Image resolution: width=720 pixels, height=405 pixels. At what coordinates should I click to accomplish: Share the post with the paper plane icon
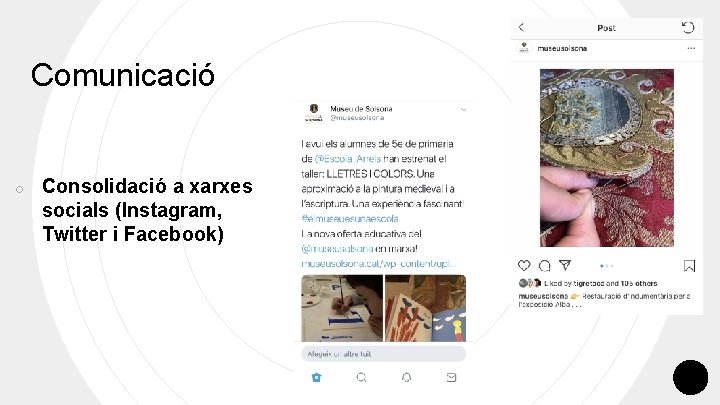[565, 265]
